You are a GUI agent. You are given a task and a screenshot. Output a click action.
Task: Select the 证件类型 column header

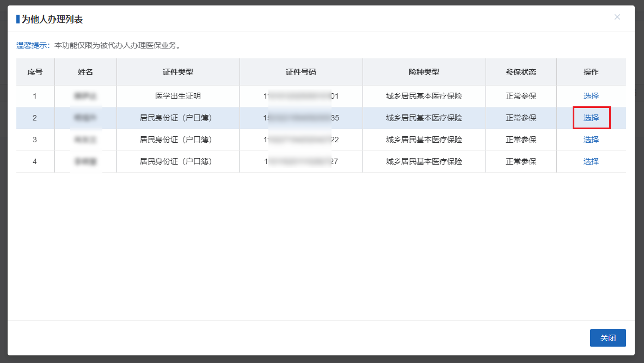coord(178,72)
